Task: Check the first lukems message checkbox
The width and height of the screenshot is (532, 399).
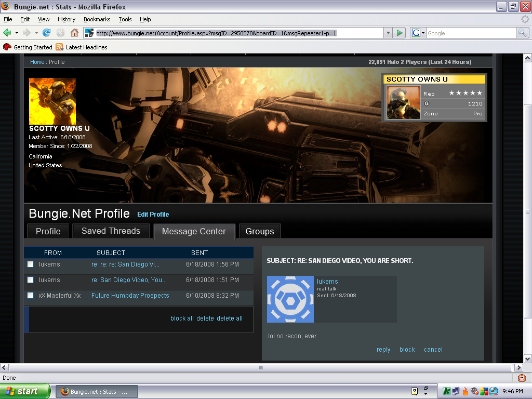Action: tap(31, 264)
